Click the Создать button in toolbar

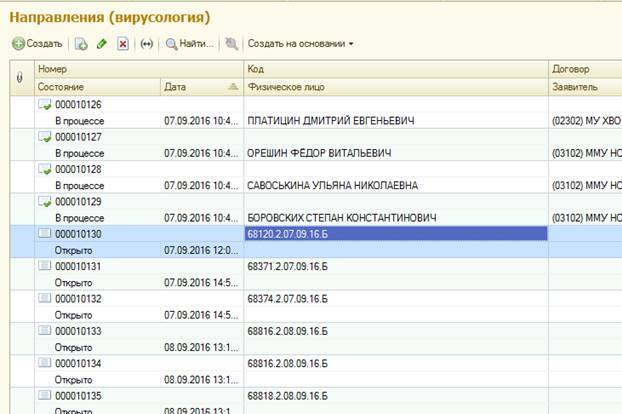[38, 44]
